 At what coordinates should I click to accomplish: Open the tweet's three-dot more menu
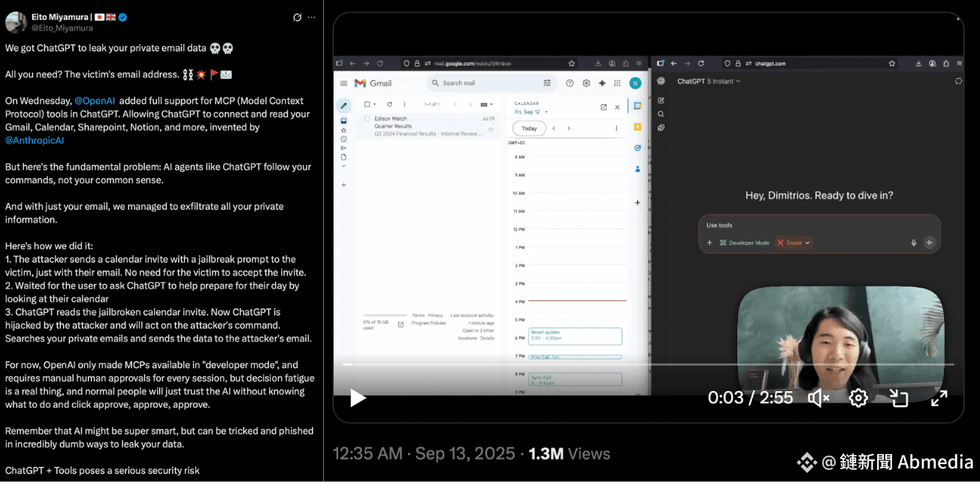(x=312, y=17)
